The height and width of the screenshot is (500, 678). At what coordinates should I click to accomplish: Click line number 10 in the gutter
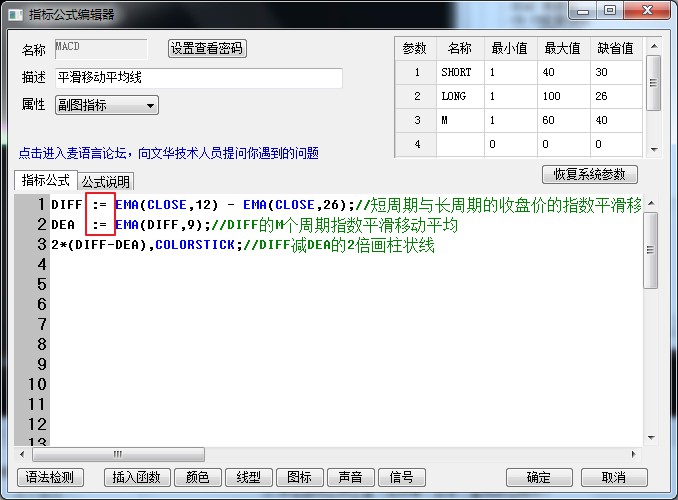coord(37,385)
